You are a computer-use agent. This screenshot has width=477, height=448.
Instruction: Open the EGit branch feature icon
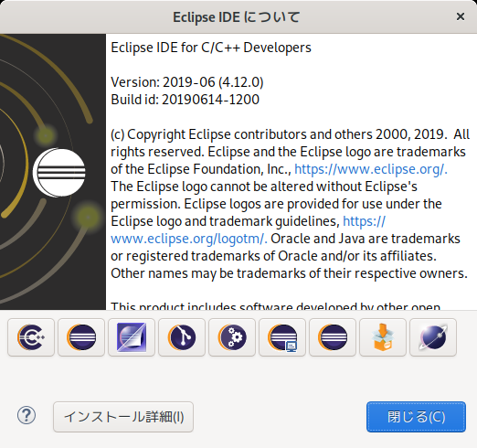[182, 337]
